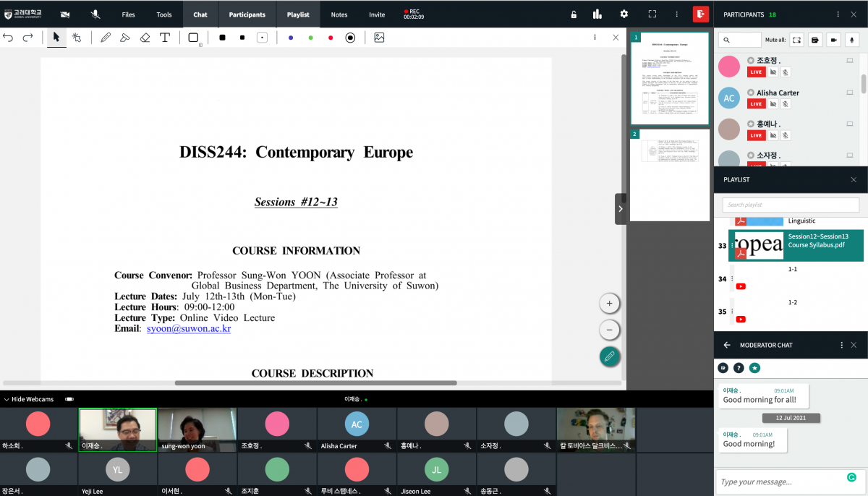Select the eraser tool
Viewport: 868px width, 496px height.
[x=145, y=38]
